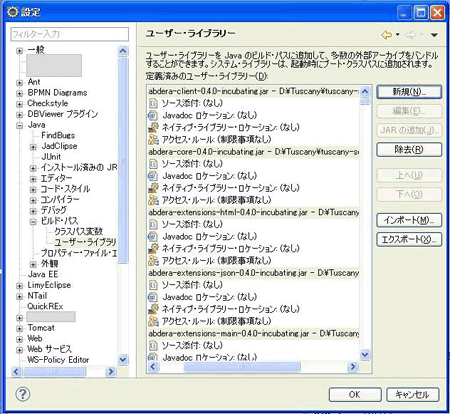Click access rules icon under abdera-client jar
The height and width of the screenshot is (414, 450).
153,139
